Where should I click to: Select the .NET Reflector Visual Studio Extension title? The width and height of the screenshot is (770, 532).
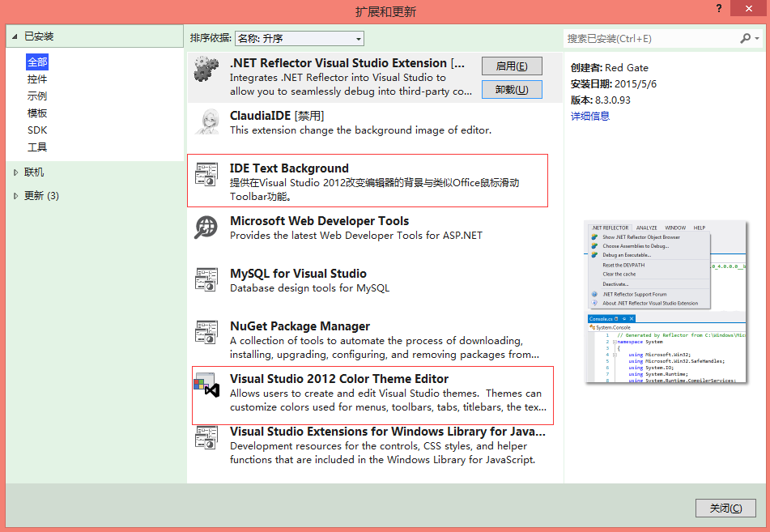click(x=347, y=63)
